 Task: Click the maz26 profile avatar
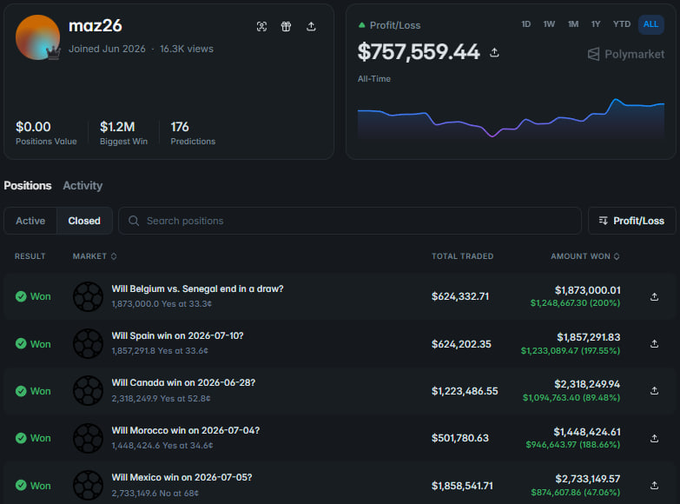click(x=38, y=37)
